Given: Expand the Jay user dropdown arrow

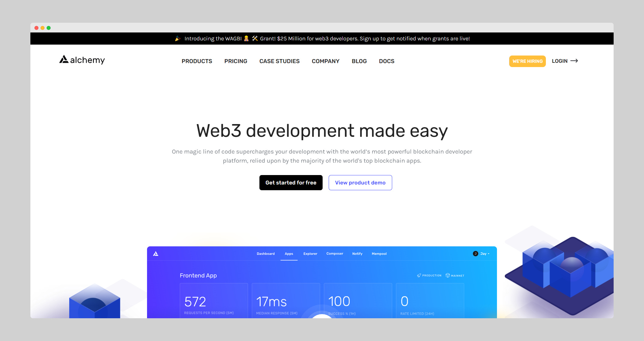Looking at the screenshot, I should tap(488, 254).
